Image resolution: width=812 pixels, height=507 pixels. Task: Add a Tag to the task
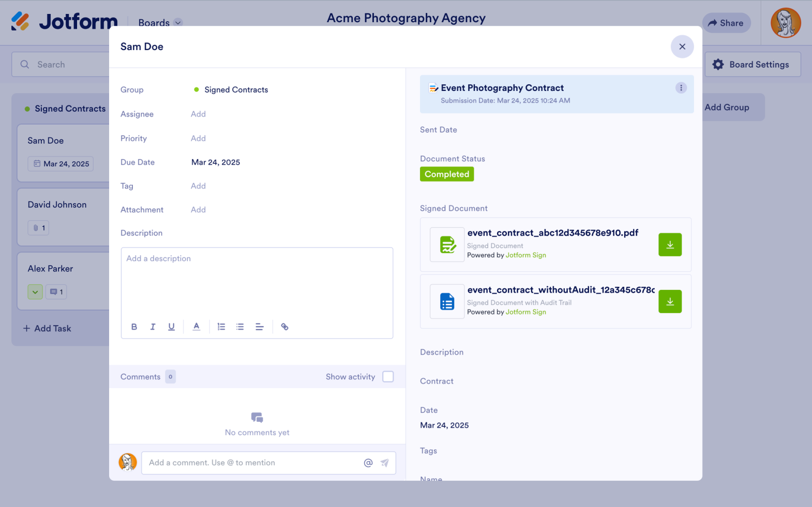pos(198,186)
